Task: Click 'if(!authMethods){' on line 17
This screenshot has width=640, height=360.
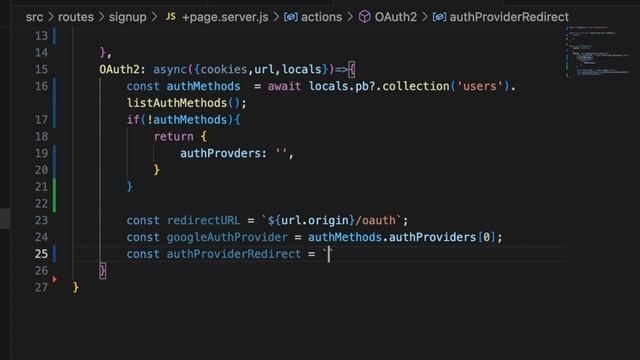Action: coord(183,120)
